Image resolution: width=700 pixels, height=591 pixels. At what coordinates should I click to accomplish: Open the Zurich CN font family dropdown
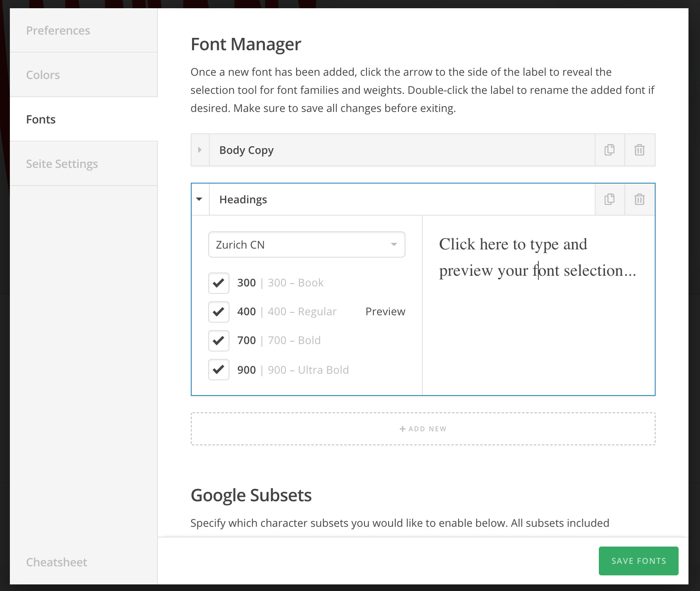point(307,244)
